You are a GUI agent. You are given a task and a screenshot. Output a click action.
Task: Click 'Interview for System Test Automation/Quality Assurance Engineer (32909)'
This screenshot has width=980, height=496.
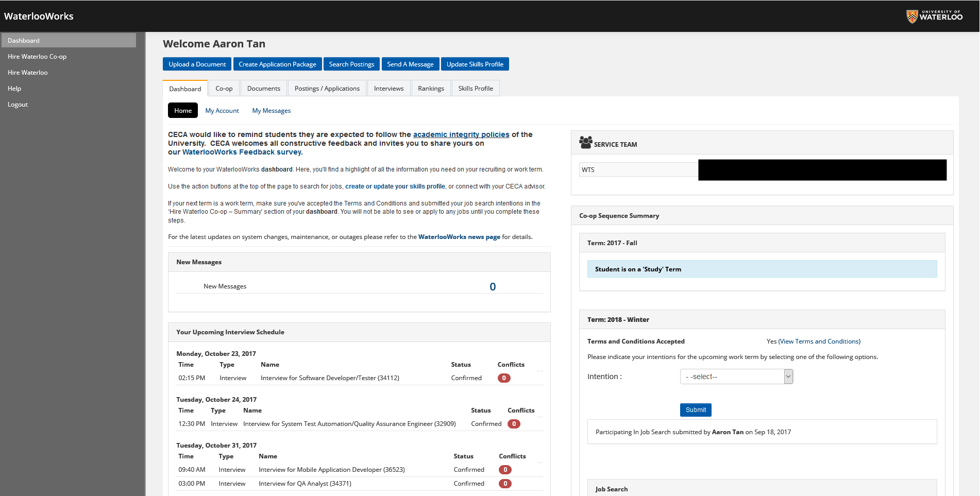[x=349, y=424]
